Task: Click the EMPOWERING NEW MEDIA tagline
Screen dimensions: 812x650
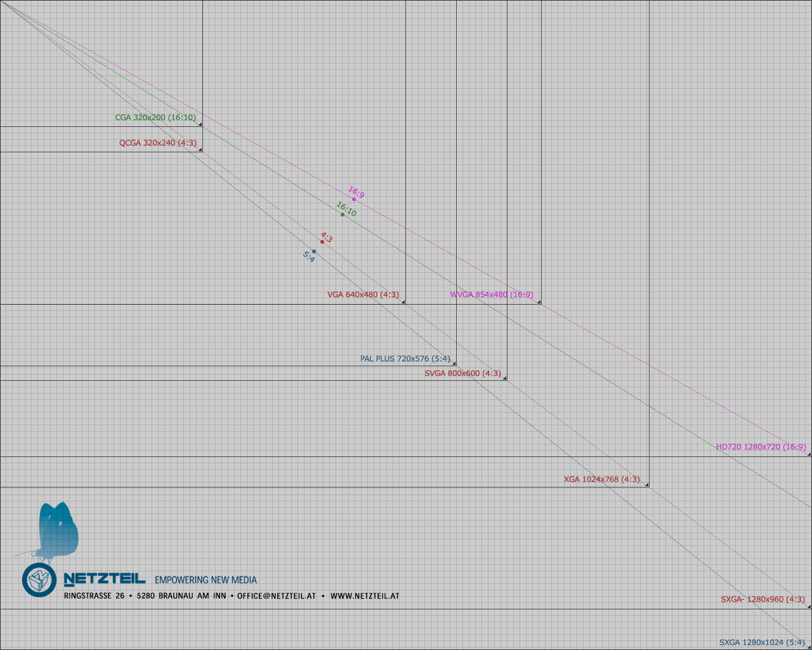Action: tap(206, 580)
